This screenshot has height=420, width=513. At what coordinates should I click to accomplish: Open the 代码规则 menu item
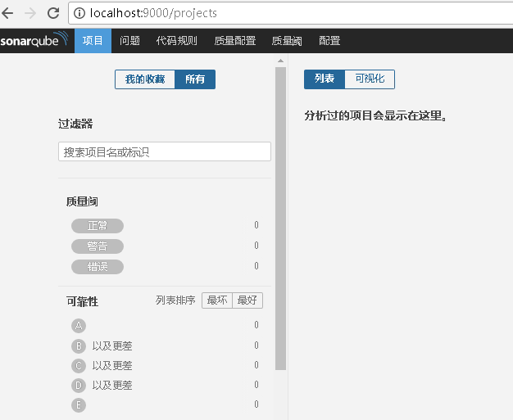[x=177, y=41]
